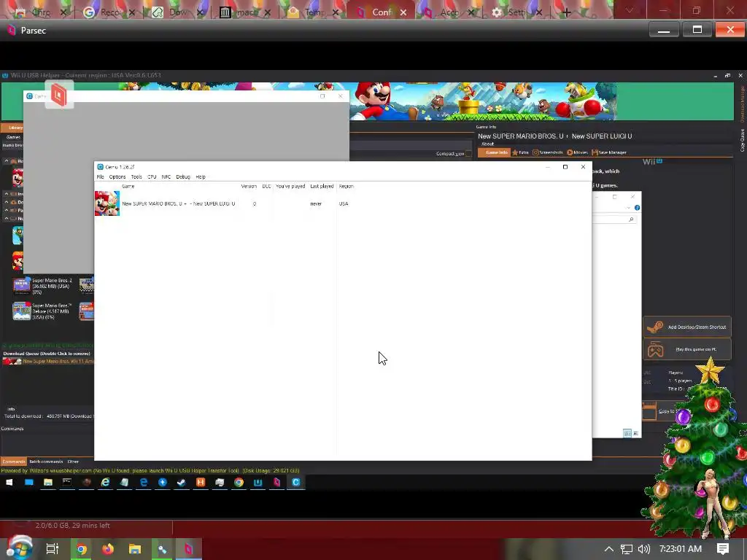
Task: Open the volume control in system tray
Action: pos(644,549)
